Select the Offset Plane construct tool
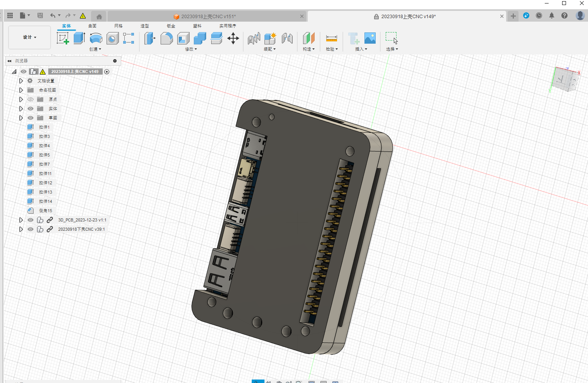This screenshot has height=383, width=588. coord(308,38)
